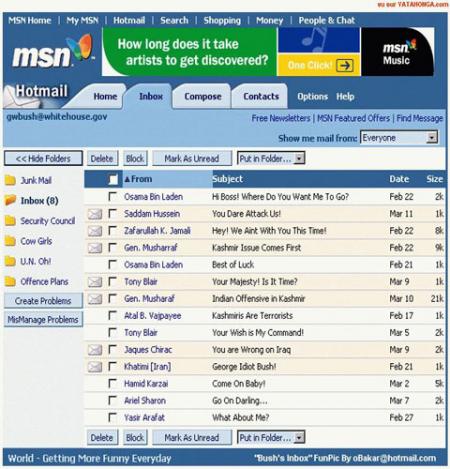Open the George Idiot Bush message sender

point(147,367)
